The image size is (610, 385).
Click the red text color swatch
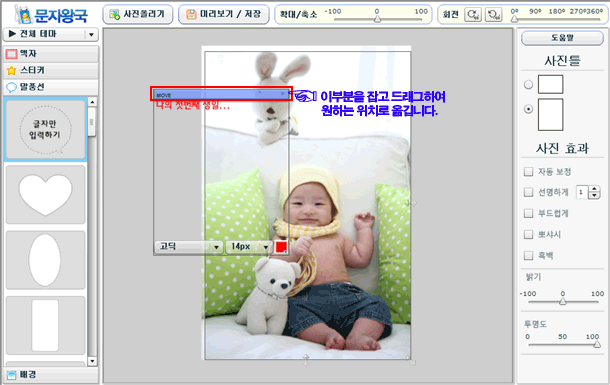point(281,247)
